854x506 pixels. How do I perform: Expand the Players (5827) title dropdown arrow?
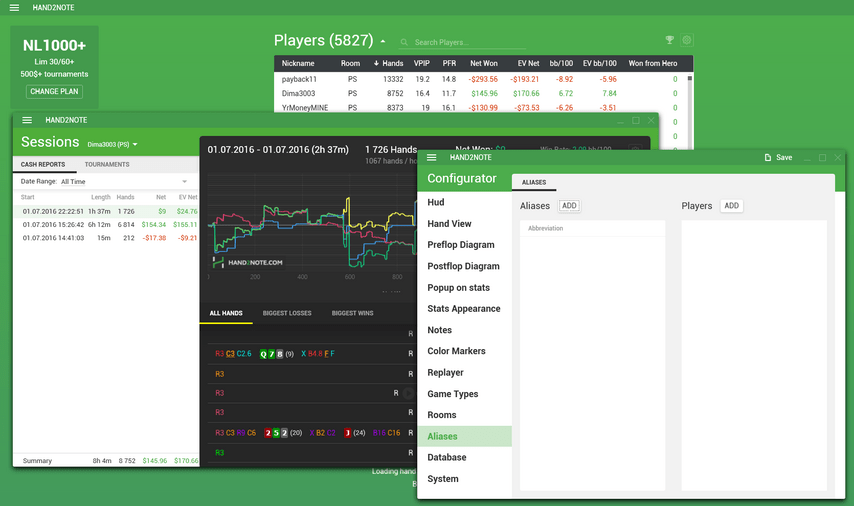click(383, 41)
